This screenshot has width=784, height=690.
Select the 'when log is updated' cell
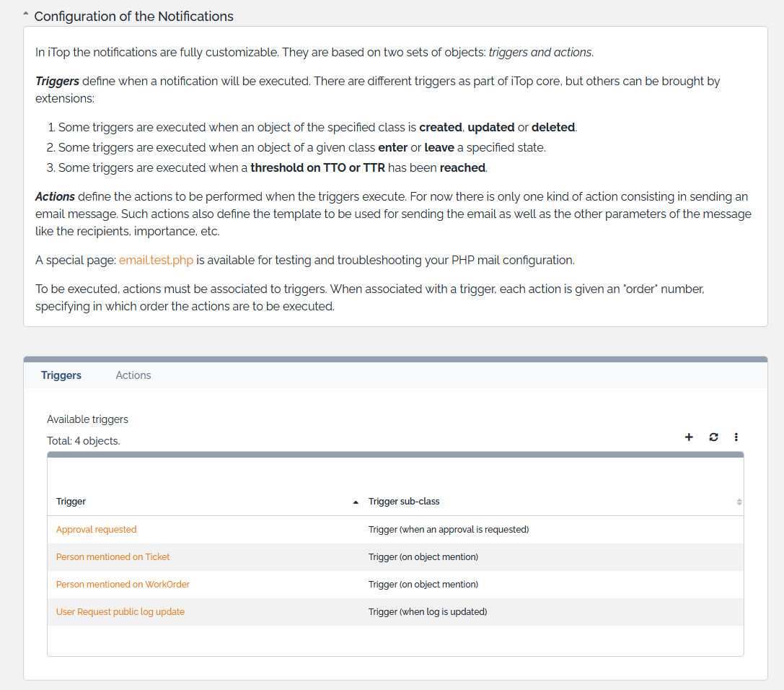tap(428, 612)
